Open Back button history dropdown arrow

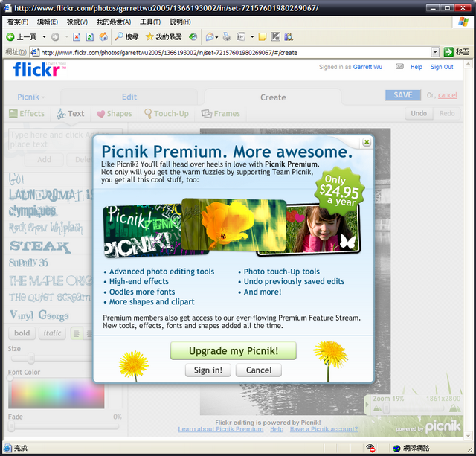point(44,37)
